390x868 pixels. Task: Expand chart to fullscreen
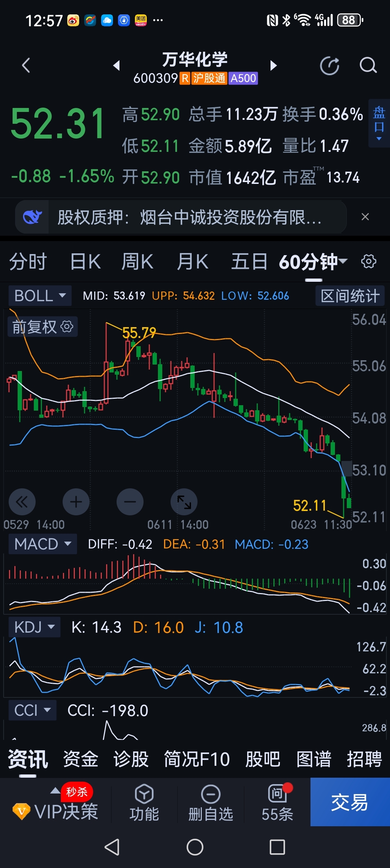click(184, 502)
